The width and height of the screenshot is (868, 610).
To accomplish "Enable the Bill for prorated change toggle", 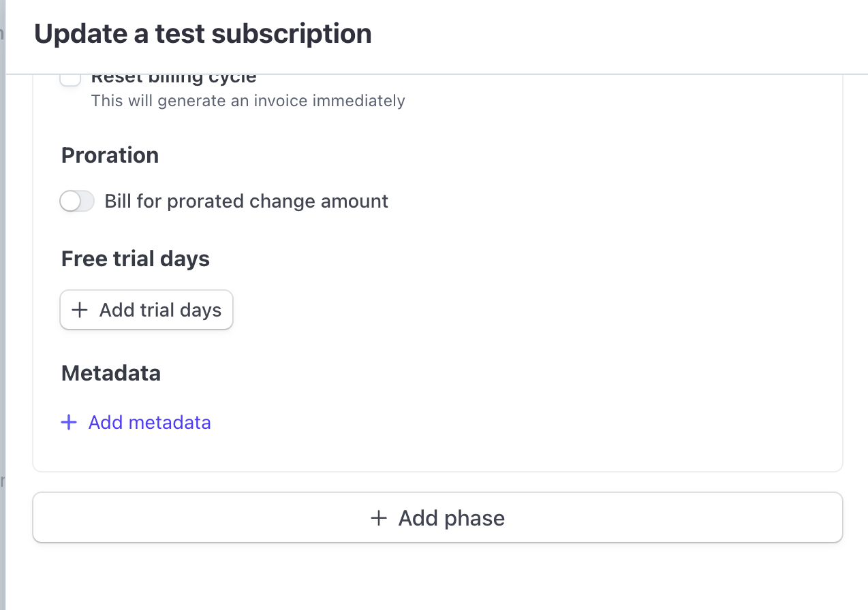I will [x=76, y=202].
